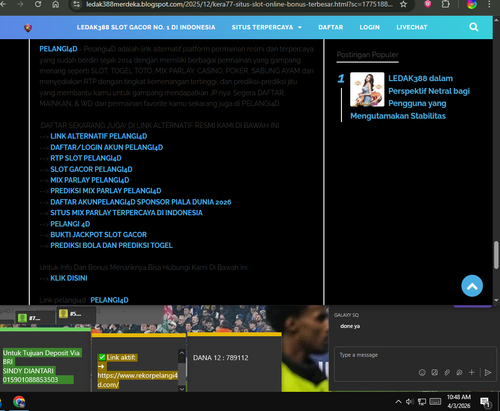Open the pink shield extension icon
The width and height of the screenshot is (500, 411).
[x=428, y=4]
